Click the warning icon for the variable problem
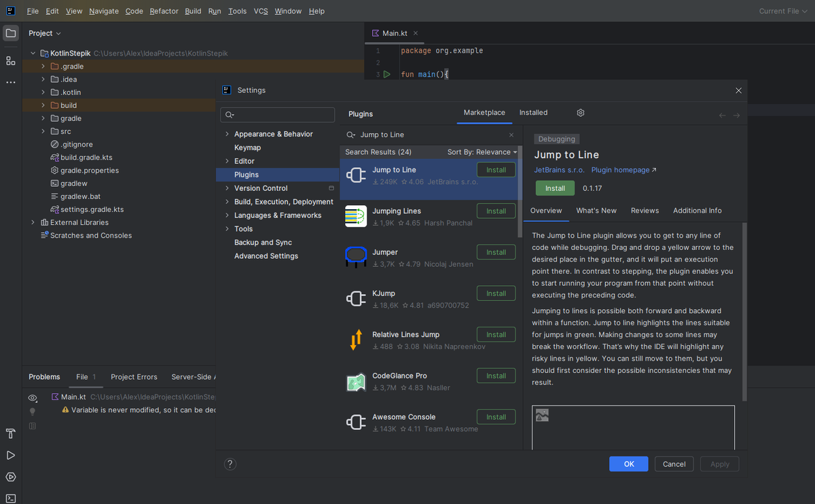This screenshot has height=504, width=815. [66, 410]
